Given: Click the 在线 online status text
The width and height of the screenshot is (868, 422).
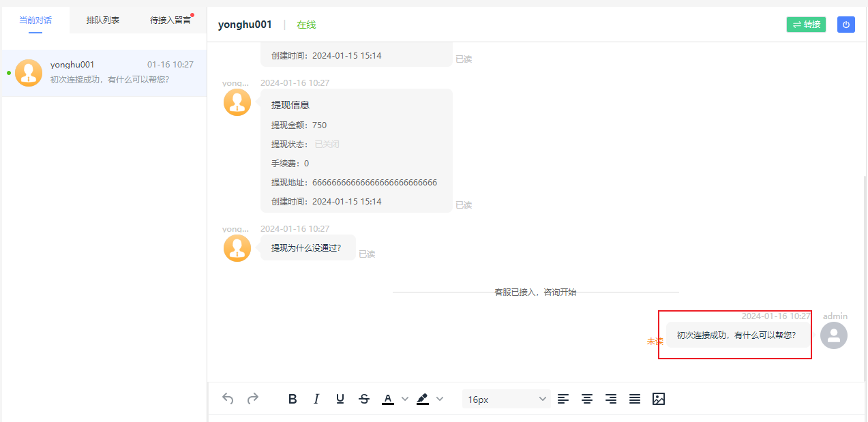Looking at the screenshot, I should (306, 25).
